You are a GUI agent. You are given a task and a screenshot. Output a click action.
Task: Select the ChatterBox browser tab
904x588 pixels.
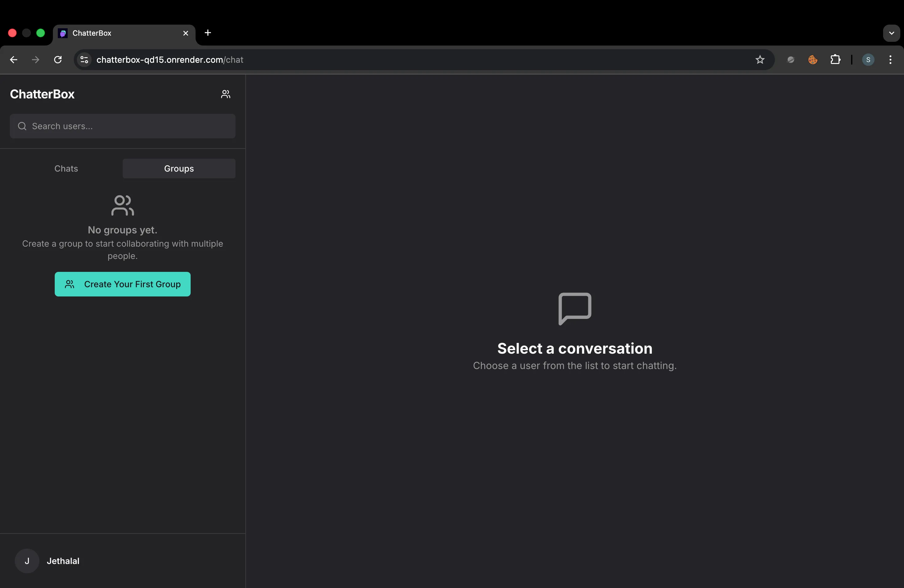[x=124, y=34]
